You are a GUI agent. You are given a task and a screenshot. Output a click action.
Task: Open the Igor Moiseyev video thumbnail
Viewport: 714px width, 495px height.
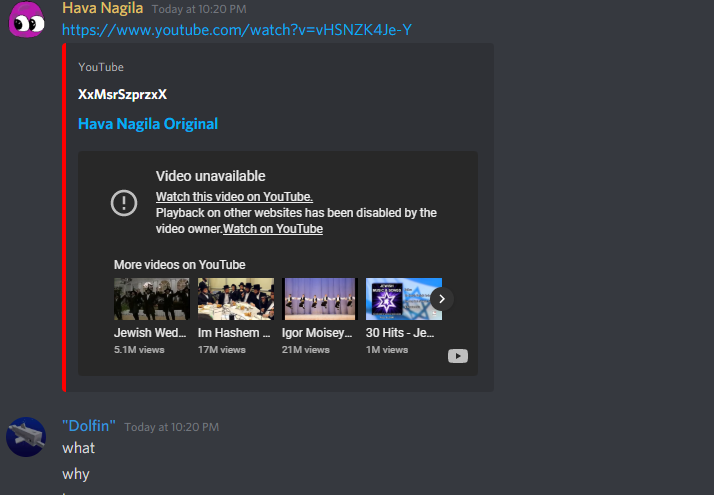point(320,299)
